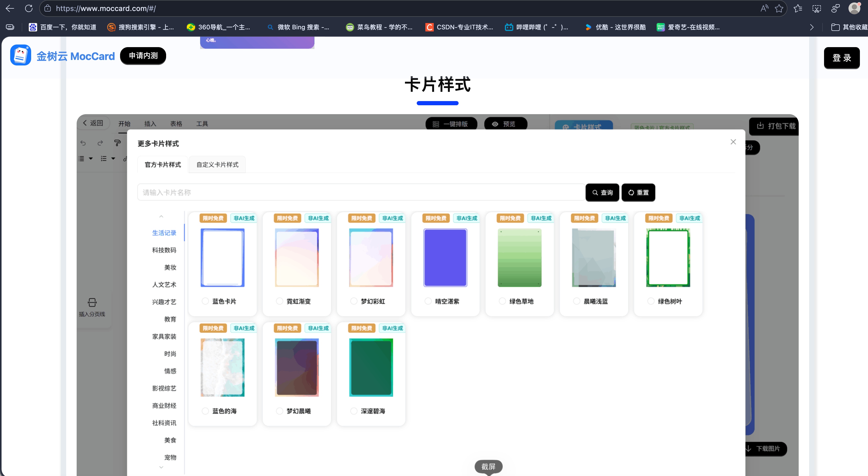The width and height of the screenshot is (868, 476).
Task: Select the 蓝色的海 radio button
Action: pos(205,411)
